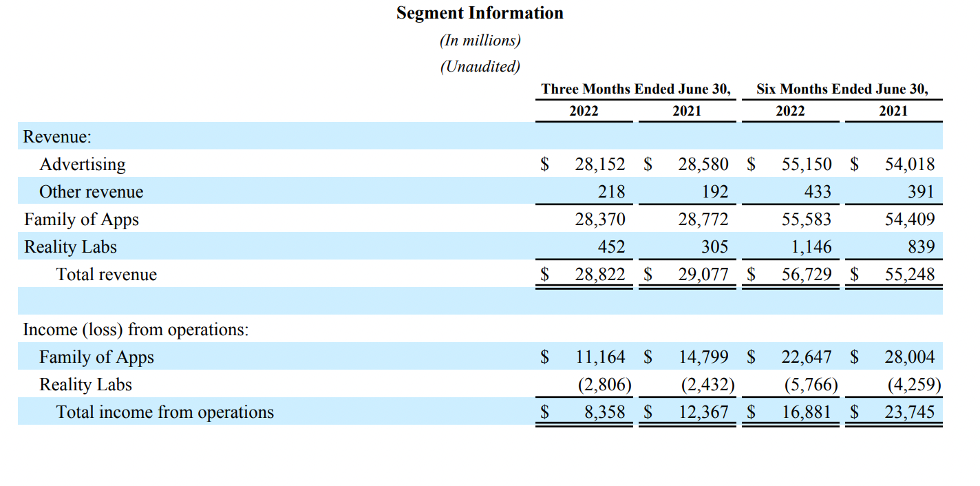Click Advertising value 28,152
The height and width of the screenshot is (486, 980).
[x=600, y=165]
